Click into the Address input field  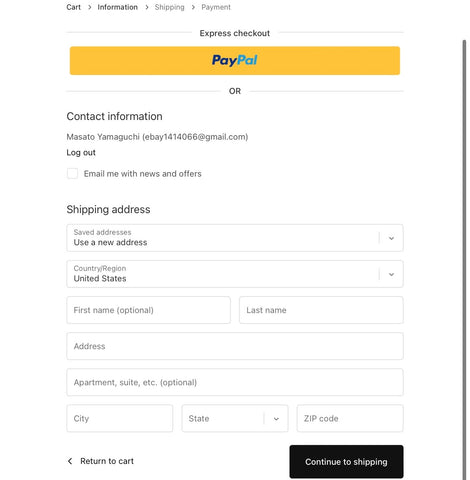click(235, 346)
